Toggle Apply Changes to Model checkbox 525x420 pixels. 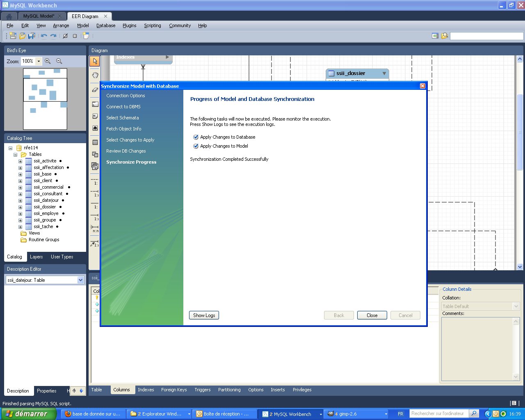[x=196, y=146]
